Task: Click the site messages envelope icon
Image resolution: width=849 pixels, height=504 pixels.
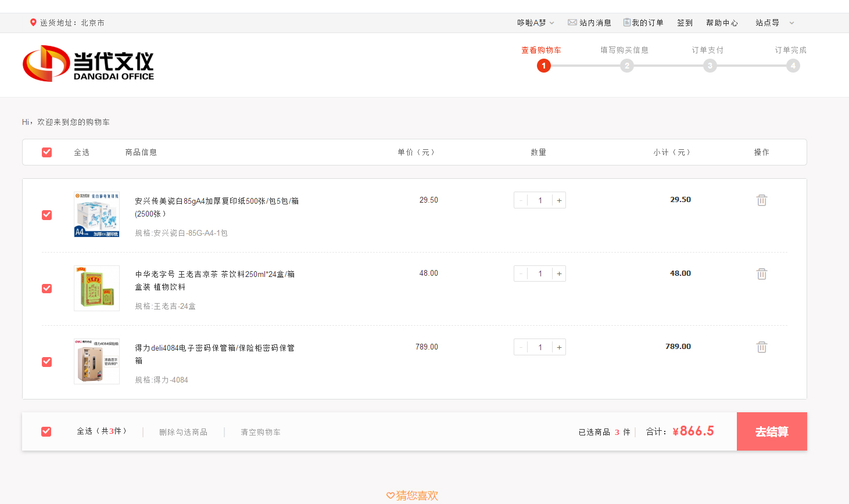Action: point(572,23)
